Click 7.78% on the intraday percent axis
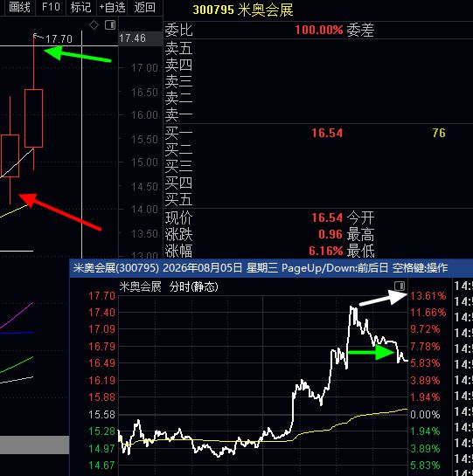This screenshot has width=473, height=476. [x=425, y=347]
